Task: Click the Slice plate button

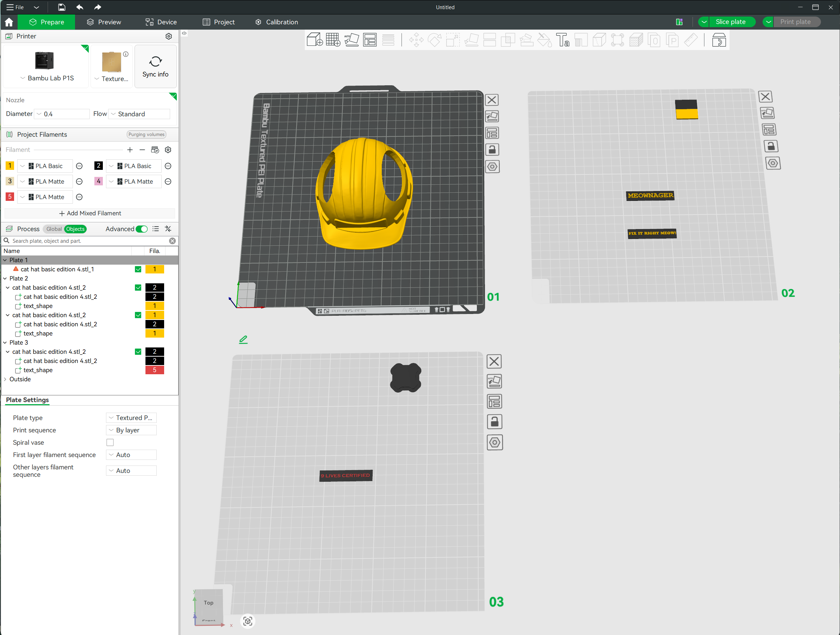Action: click(730, 22)
